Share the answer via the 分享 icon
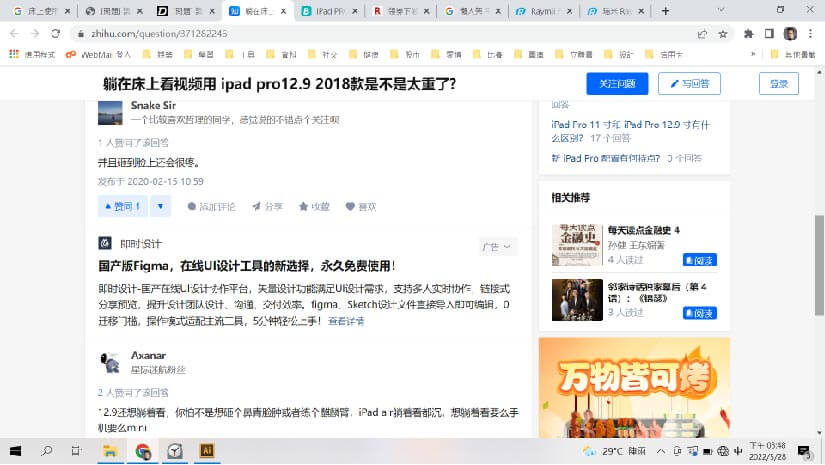 point(267,207)
